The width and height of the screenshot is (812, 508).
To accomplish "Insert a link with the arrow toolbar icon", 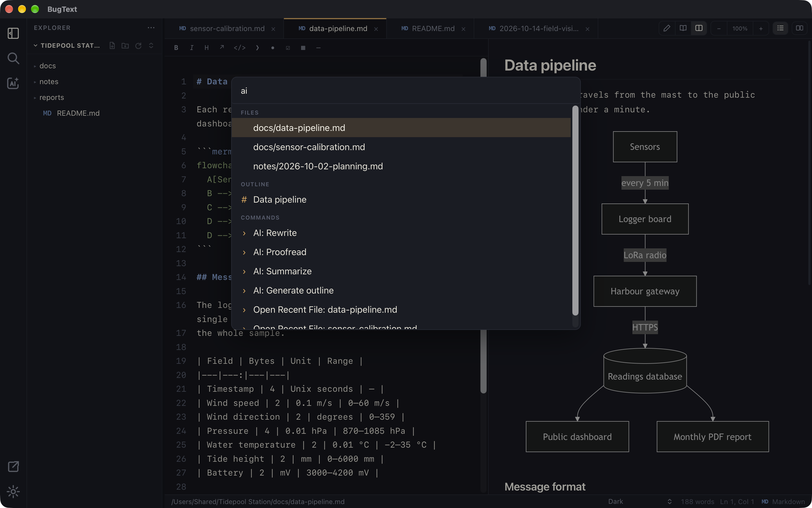I will tap(222, 48).
